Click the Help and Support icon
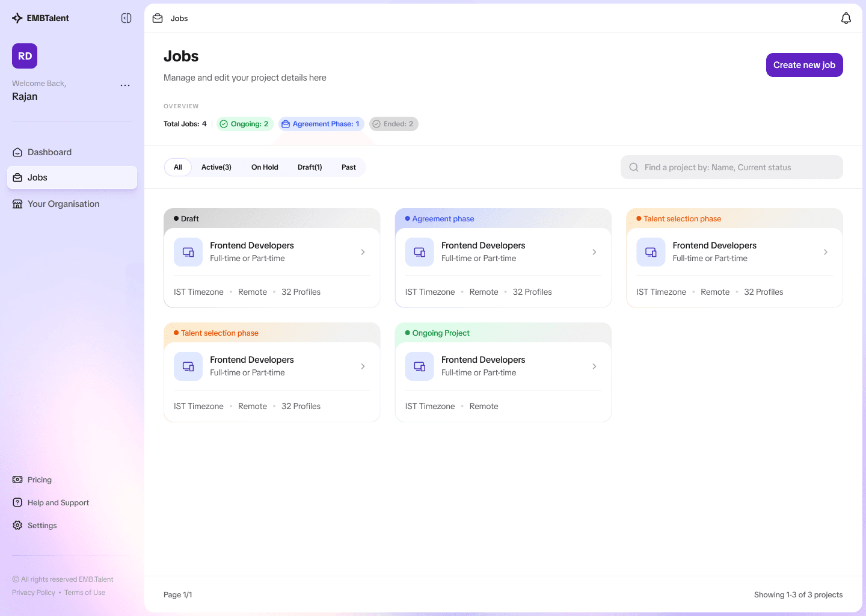Screen dimensions: 866x616 click(17, 502)
